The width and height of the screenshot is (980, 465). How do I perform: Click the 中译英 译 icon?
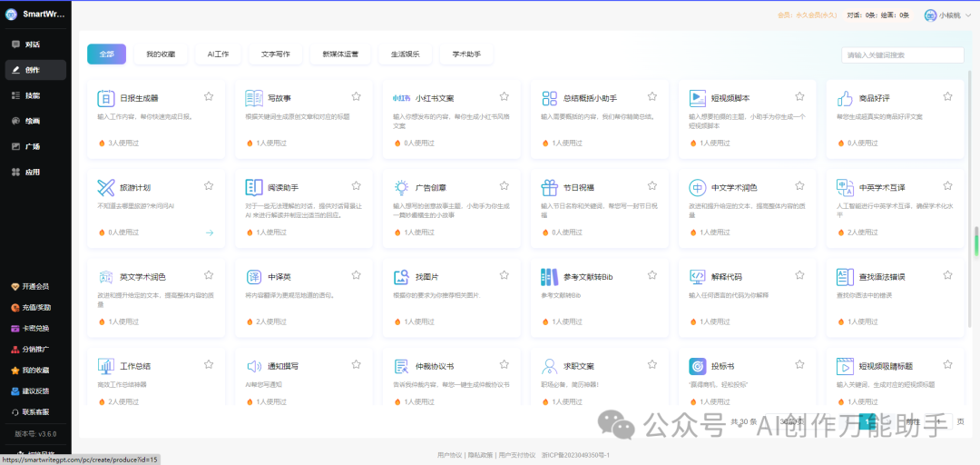254,276
